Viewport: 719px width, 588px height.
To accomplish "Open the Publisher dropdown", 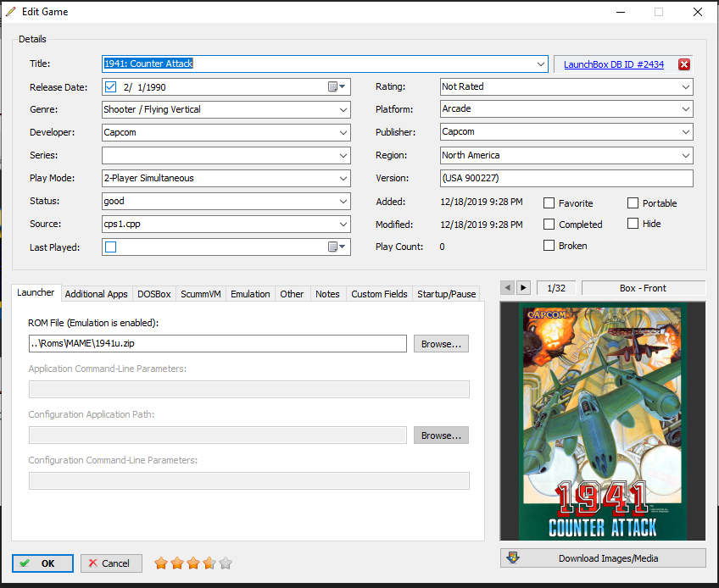I will pyautogui.click(x=686, y=132).
